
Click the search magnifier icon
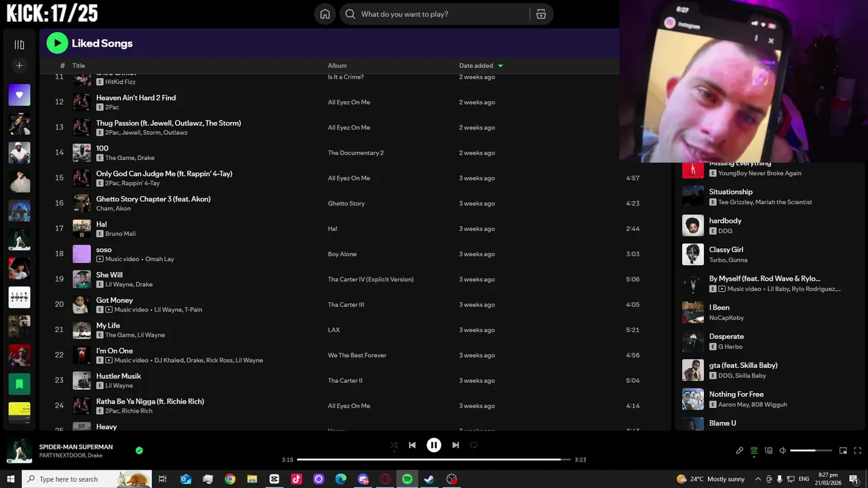coord(350,14)
